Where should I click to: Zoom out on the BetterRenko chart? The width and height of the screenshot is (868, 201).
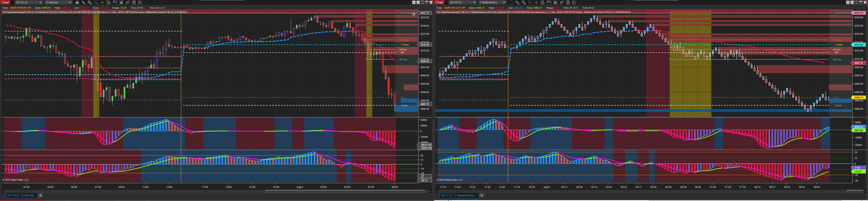point(530,2)
